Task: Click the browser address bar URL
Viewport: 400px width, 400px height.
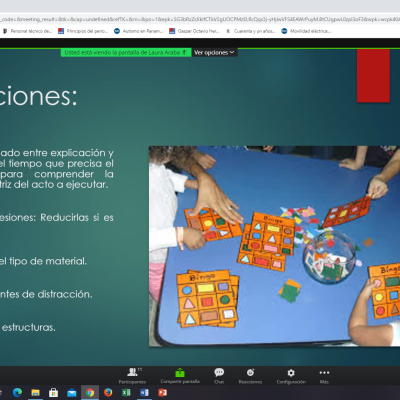Action: click(200, 19)
